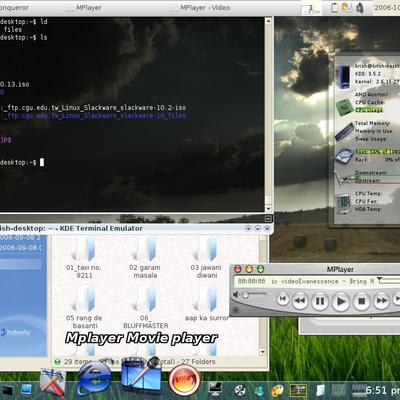Open the blue 'e' browser dock icon

coord(95,379)
